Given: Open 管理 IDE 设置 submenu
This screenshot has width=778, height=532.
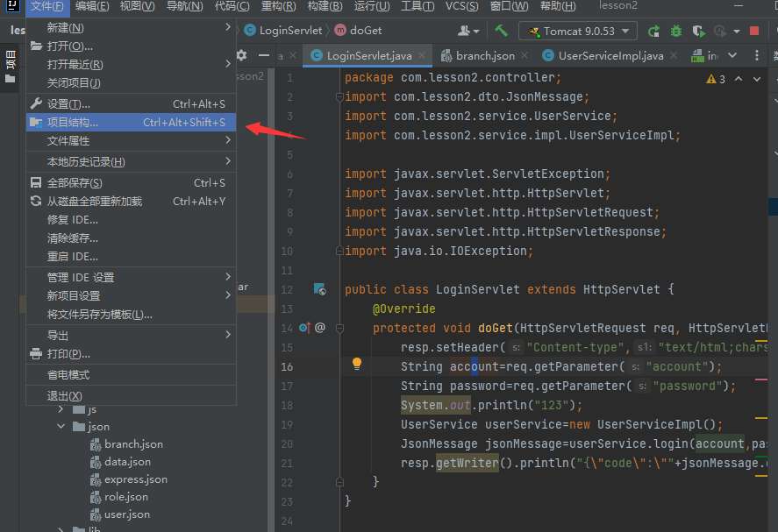Looking at the screenshot, I should tap(131, 277).
